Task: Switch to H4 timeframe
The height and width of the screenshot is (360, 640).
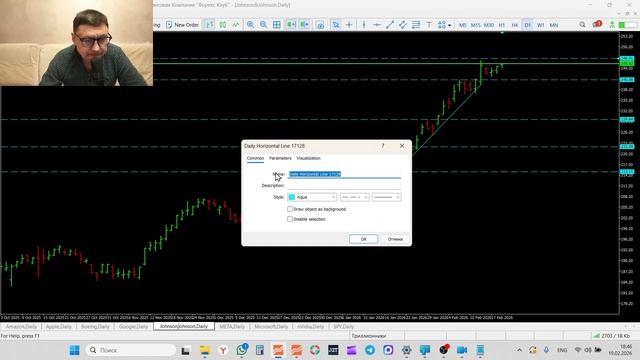Action: click(515, 25)
